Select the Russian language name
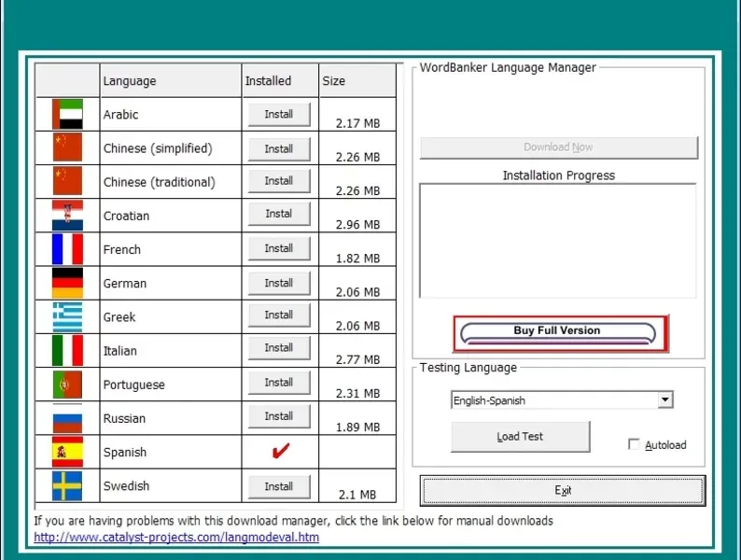Image resolution: width=741 pixels, height=560 pixels. (x=124, y=419)
